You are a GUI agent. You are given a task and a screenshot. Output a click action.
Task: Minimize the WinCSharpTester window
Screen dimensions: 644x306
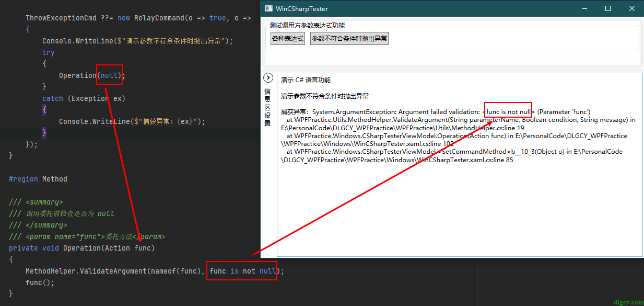coord(583,8)
